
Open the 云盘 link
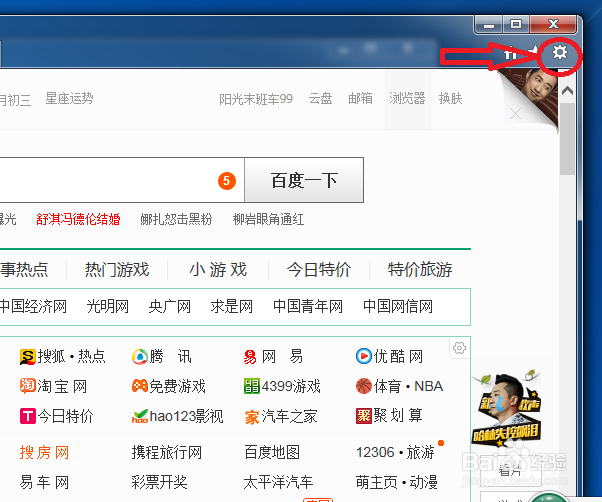pyautogui.click(x=320, y=99)
